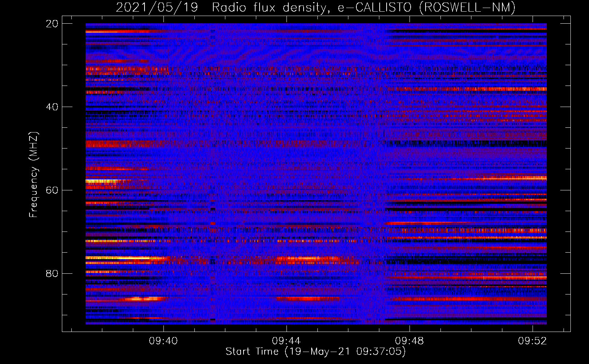Click the 40 frequency tick label
589x364 pixels.
pyautogui.click(x=52, y=107)
